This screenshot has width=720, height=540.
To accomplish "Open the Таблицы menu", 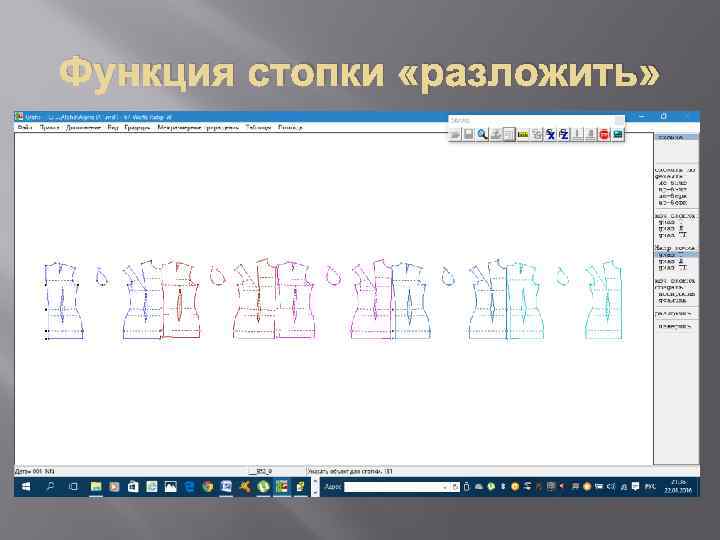I will click(259, 127).
